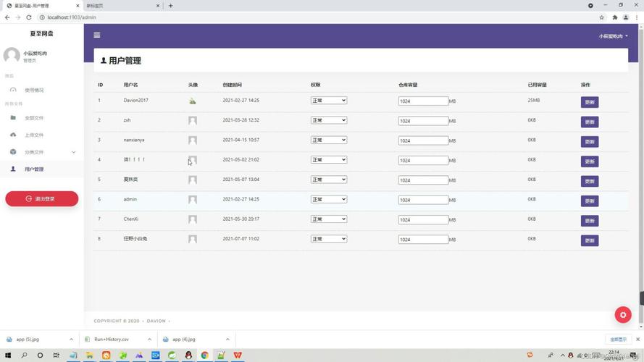Click update button for admin
The image size is (644, 362).
[x=590, y=201]
